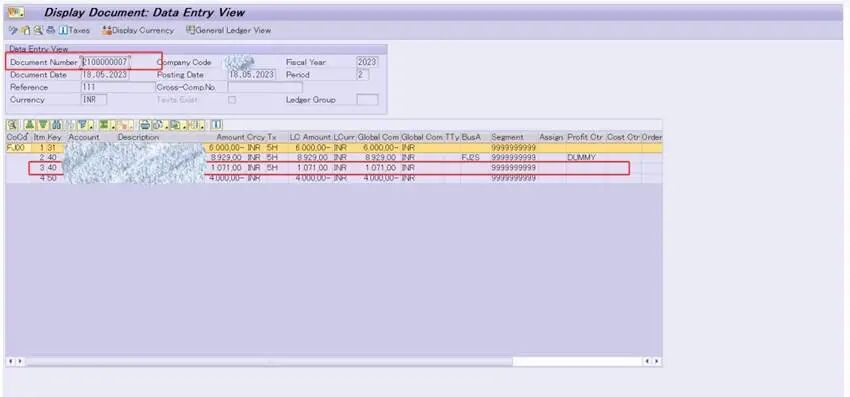Click the Account column header

click(x=84, y=138)
